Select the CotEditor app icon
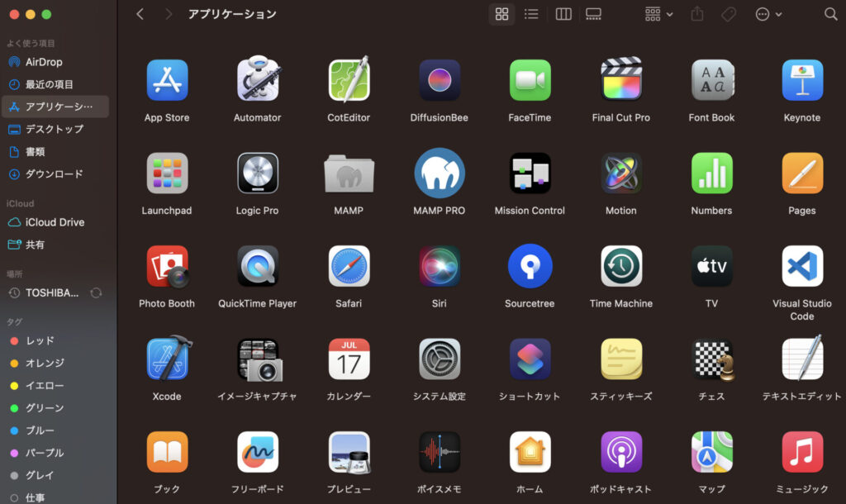This screenshot has width=846, height=504. (x=348, y=80)
